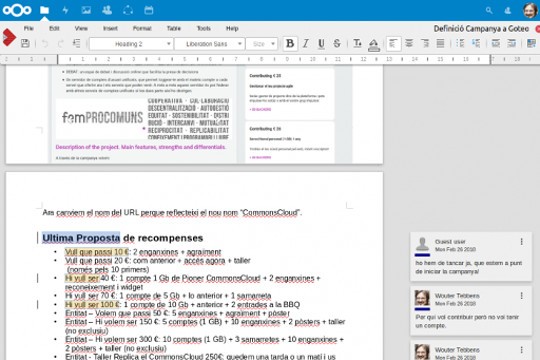Open the Contacts people icon
Viewport: 540px width, 360px height.
pos(107,10)
